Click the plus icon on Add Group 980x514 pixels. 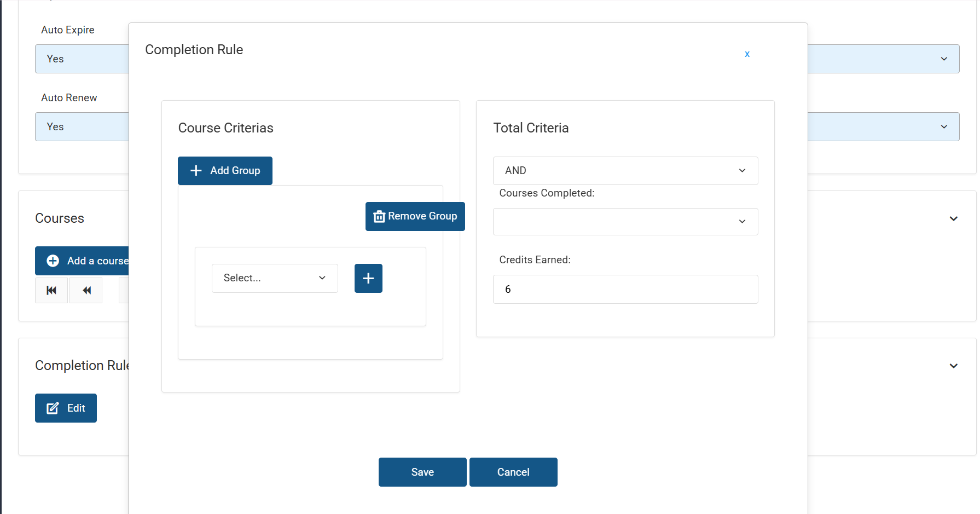(x=196, y=171)
